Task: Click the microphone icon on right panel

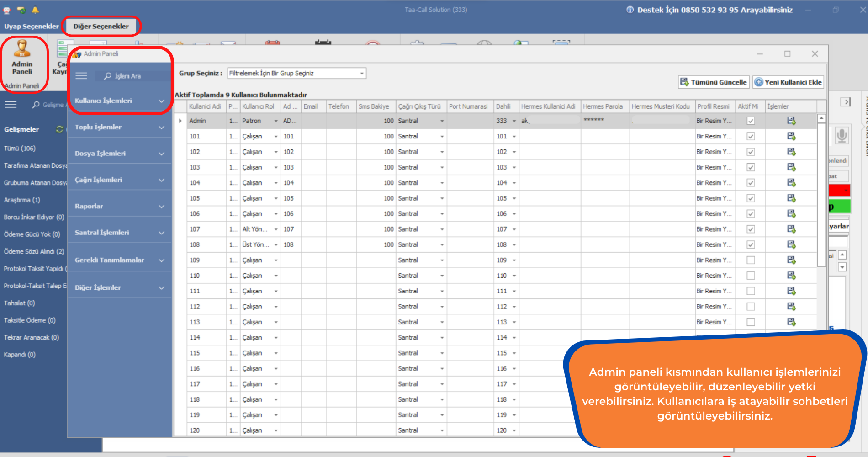Action: (842, 135)
